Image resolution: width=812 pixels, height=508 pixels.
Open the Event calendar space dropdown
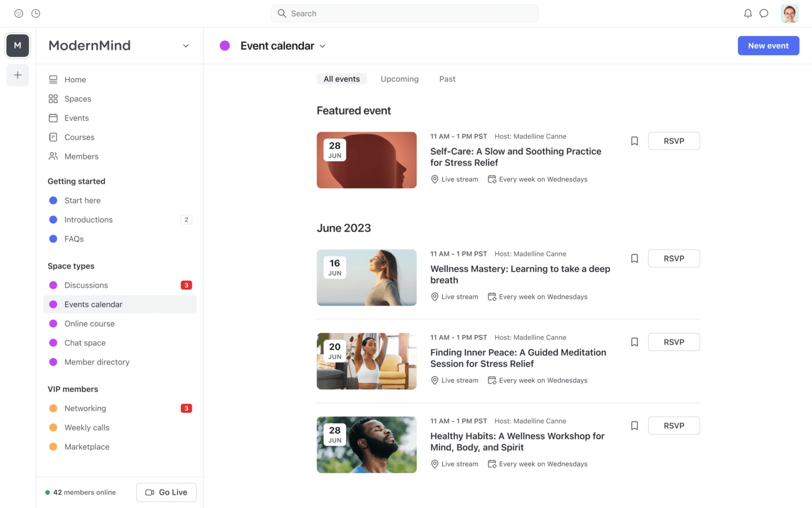(x=323, y=46)
